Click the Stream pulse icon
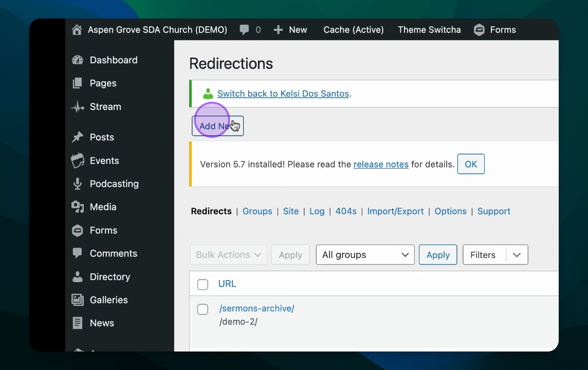The width and height of the screenshot is (588, 370). pos(78,107)
